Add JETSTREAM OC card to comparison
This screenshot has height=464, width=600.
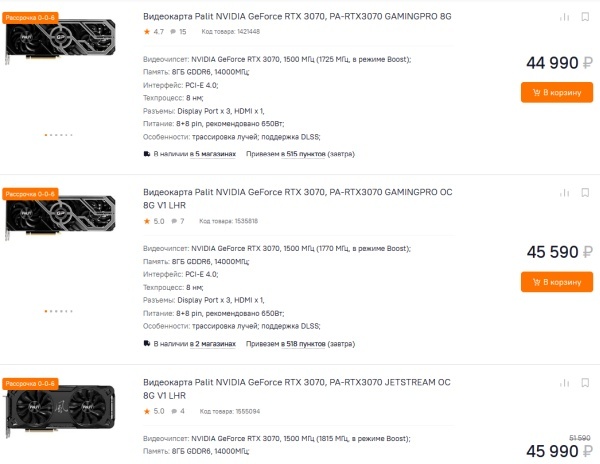[x=562, y=384]
